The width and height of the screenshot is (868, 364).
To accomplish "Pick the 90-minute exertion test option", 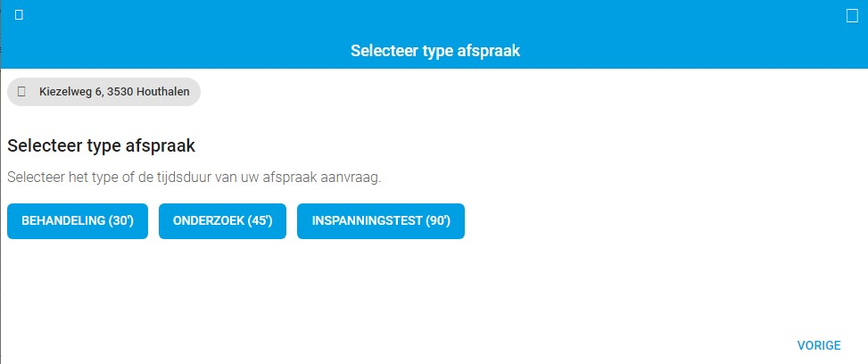I will 381,221.
